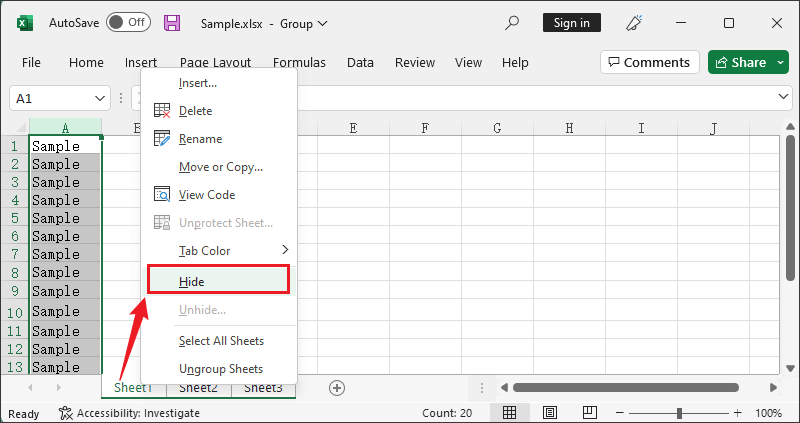Open the Help ribbon tab
This screenshot has height=423, width=800.
pos(515,62)
